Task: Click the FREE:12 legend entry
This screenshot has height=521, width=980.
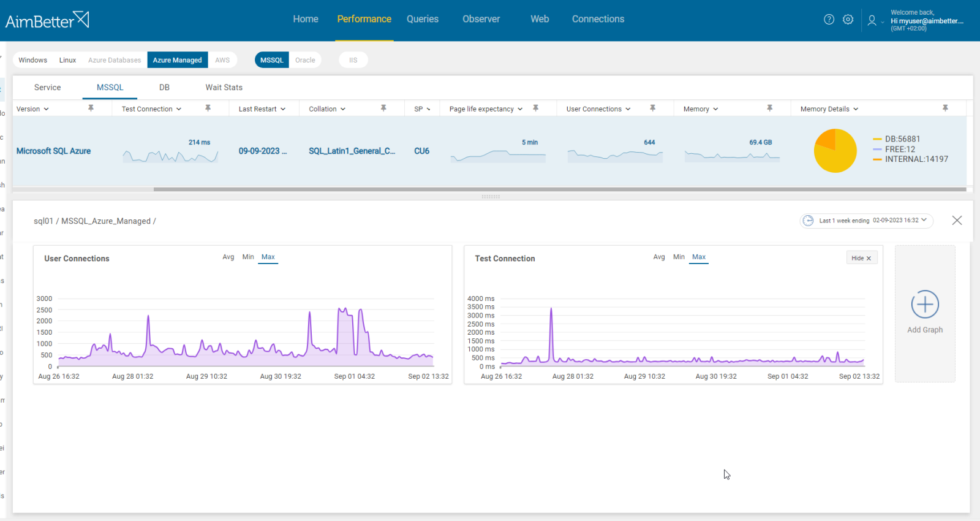Action: [894, 149]
